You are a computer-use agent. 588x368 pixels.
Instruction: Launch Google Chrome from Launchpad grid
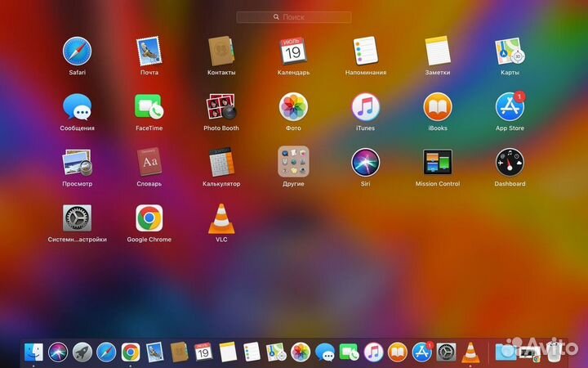point(149,218)
